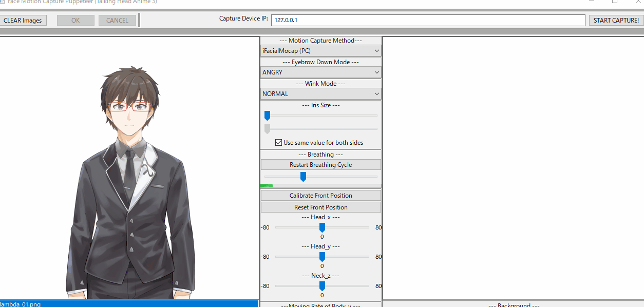The width and height of the screenshot is (644, 307).
Task: Click the Head_y slider handle
Action: 322,257
